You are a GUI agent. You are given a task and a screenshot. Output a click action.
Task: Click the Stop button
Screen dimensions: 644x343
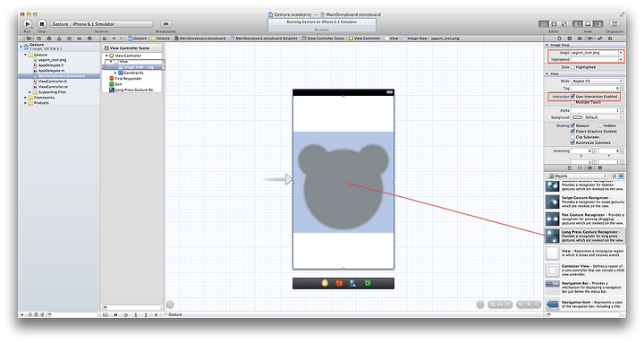pos(41,24)
